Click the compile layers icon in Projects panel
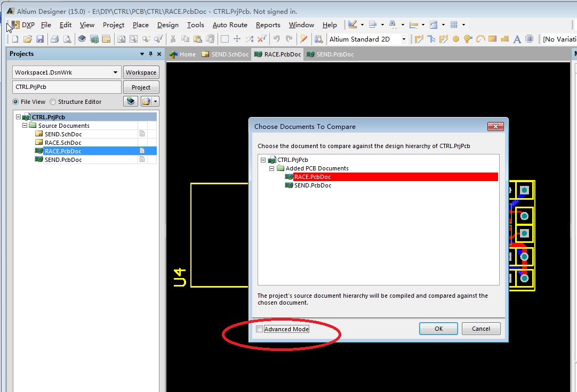The image size is (577, 392). [131, 101]
